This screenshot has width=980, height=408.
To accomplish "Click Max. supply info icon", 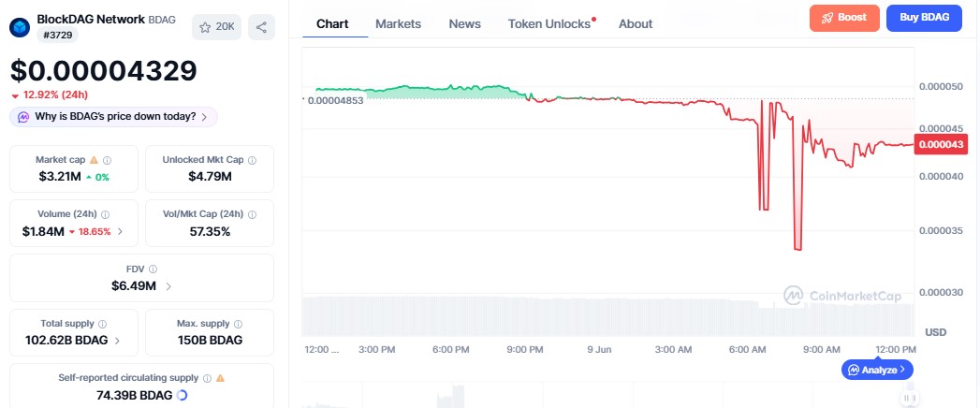I will pos(238,324).
